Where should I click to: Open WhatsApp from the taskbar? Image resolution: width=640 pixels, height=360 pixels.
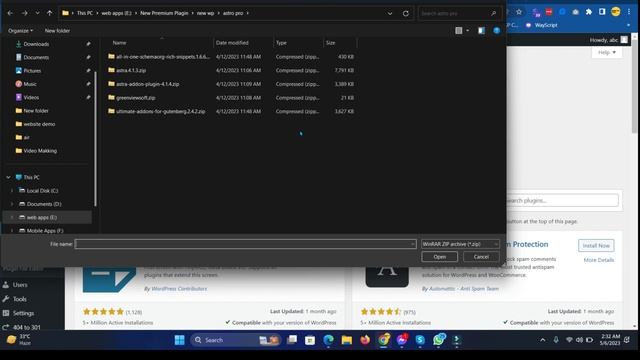pos(439,340)
